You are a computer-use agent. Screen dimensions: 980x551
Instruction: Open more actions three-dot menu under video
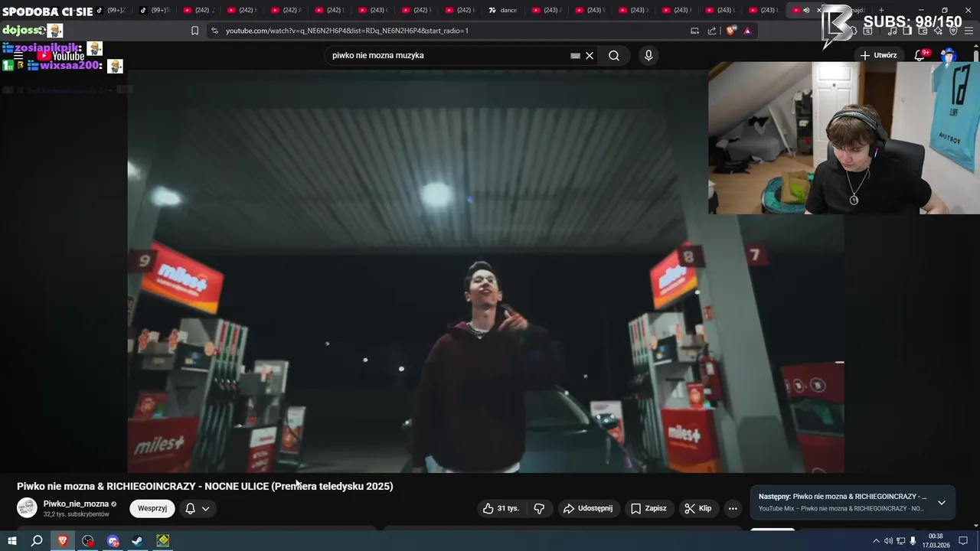coord(733,508)
